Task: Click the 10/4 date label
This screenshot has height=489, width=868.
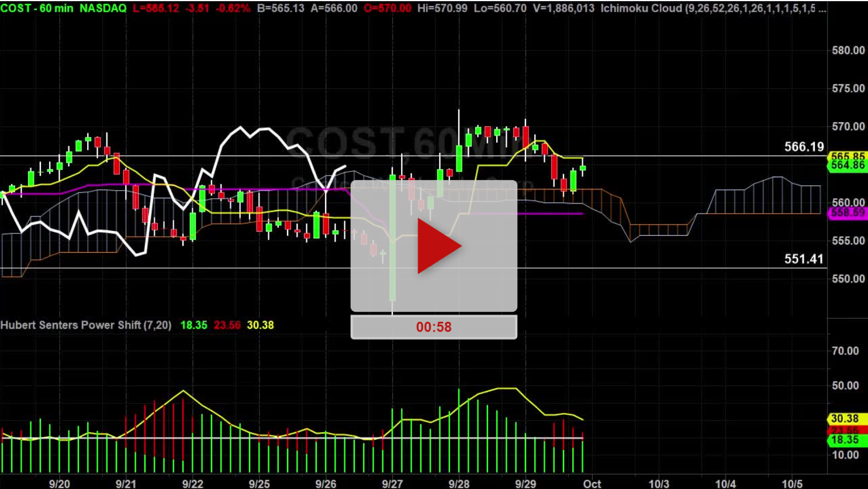Action: [x=725, y=484]
